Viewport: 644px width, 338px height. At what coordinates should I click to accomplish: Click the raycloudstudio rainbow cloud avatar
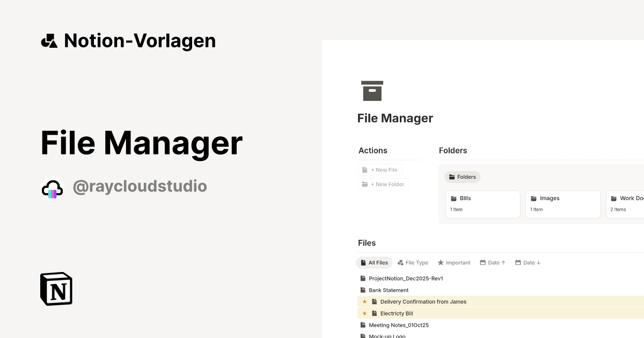pyautogui.click(x=52, y=187)
